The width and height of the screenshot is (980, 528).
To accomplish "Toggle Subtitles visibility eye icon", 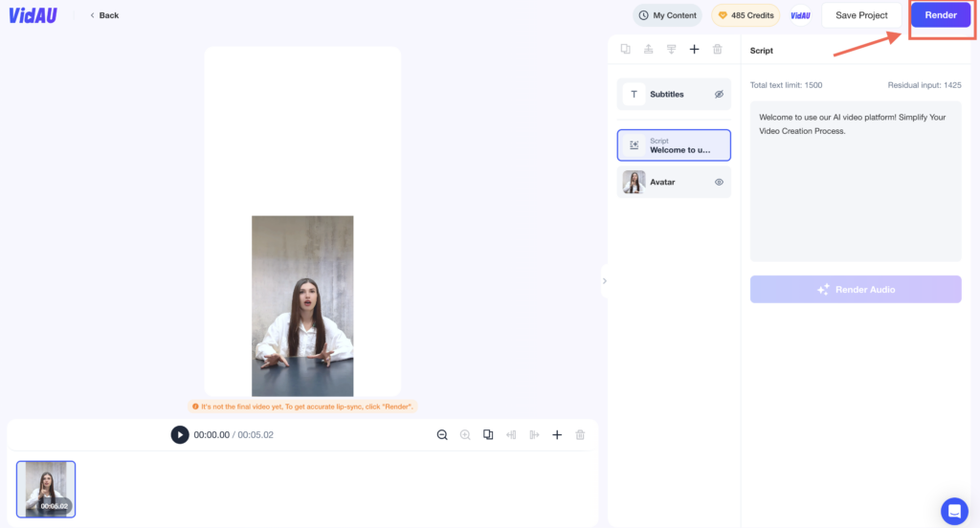I will coord(719,95).
